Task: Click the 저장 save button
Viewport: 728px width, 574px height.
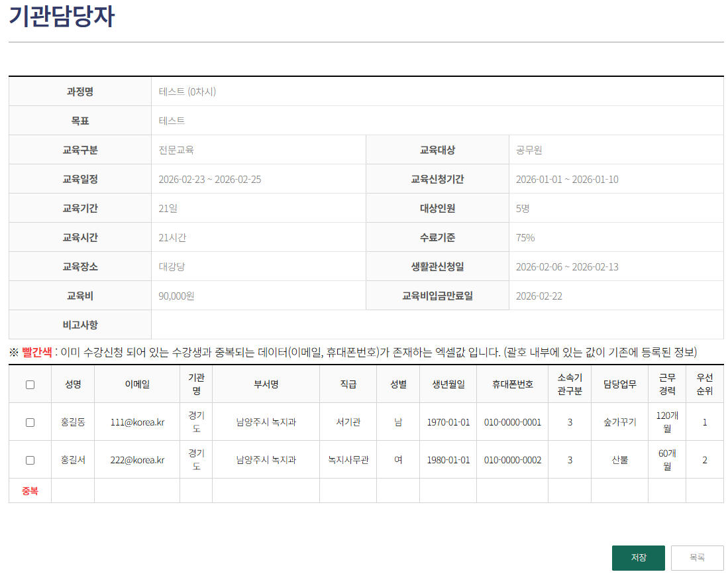Action: [638, 557]
